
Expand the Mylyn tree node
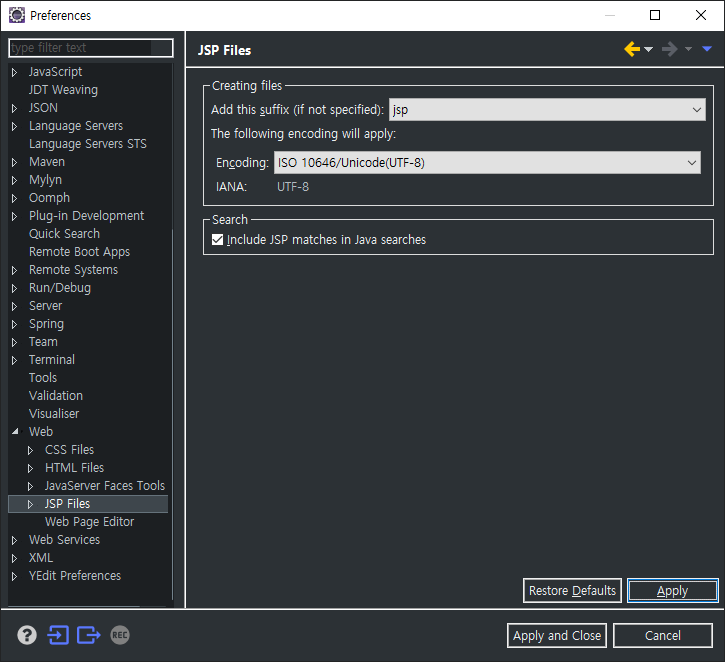click(x=14, y=180)
